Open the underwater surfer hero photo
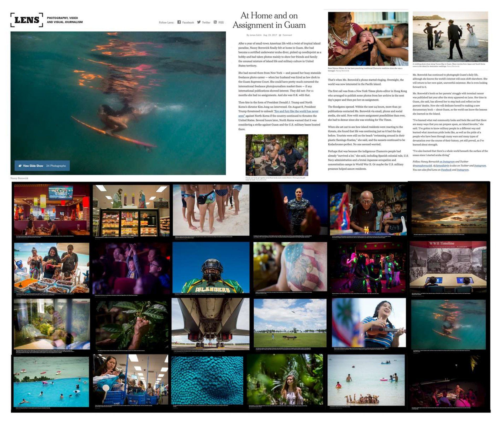Viewport: 504px width, 424px height. point(118,103)
